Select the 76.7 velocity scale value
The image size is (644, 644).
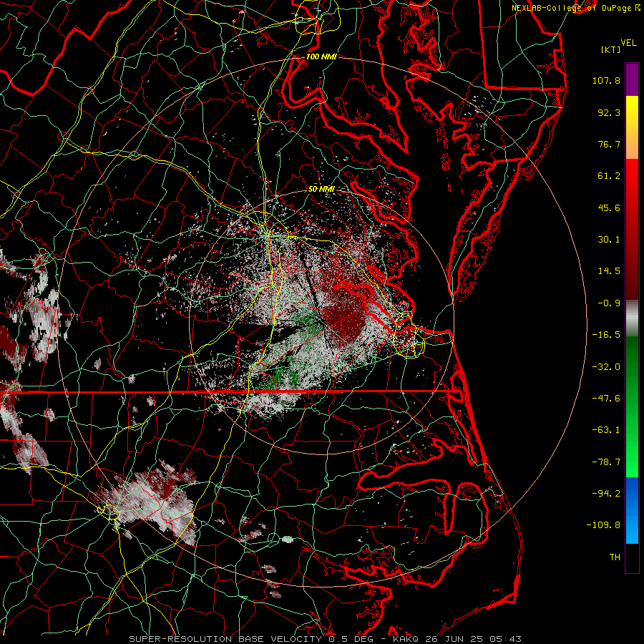pos(609,144)
